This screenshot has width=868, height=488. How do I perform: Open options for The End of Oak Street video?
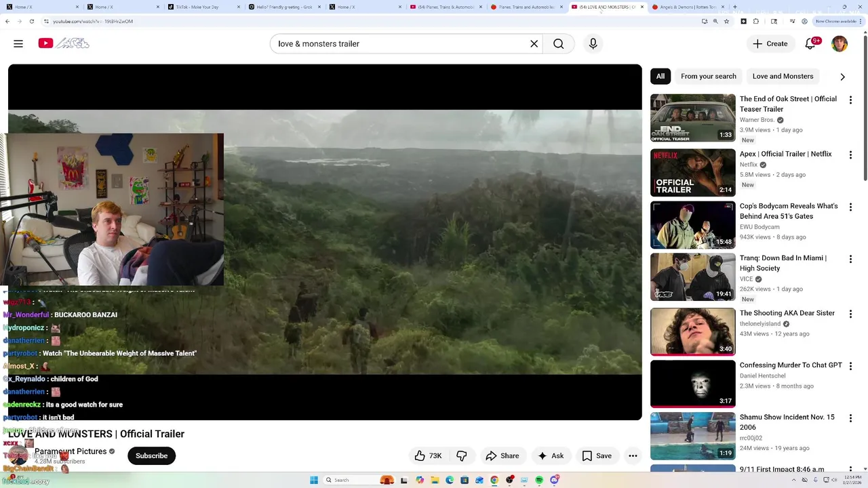(850, 100)
